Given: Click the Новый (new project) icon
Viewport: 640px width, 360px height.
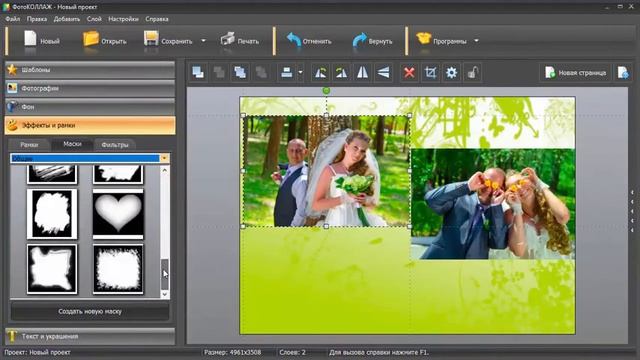Looking at the screenshot, I should click(x=30, y=40).
